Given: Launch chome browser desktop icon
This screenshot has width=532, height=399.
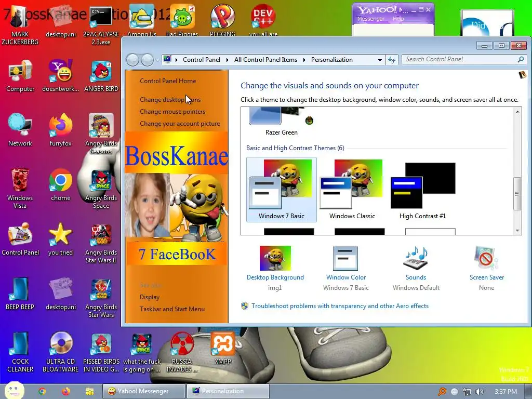Looking at the screenshot, I should click(x=60, y=185).
